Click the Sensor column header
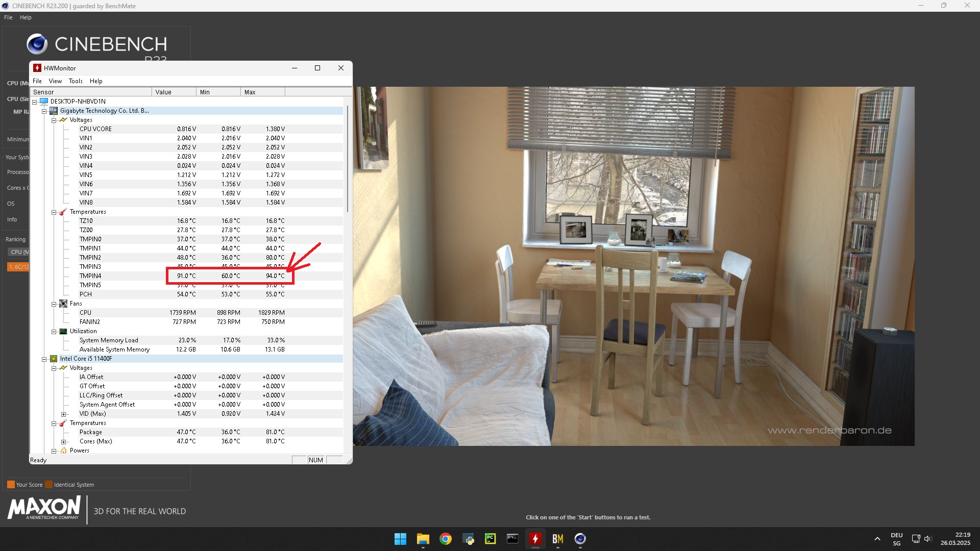The width and height of the screenshot is (980, 551). coord(91,92)
